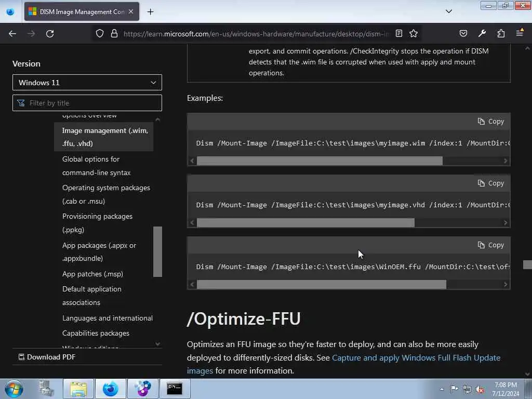Open the colorful discs app in taskbar

coord(142,389)
